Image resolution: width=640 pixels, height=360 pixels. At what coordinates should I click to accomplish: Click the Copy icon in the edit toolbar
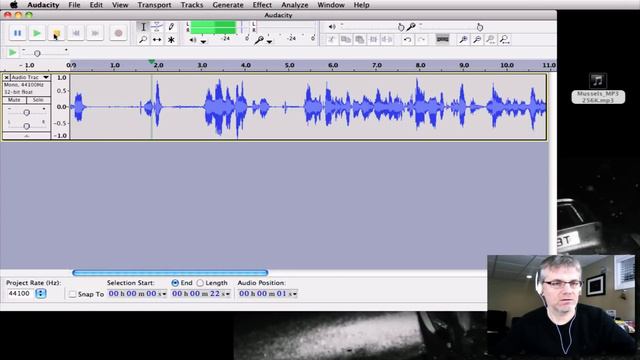346,39
